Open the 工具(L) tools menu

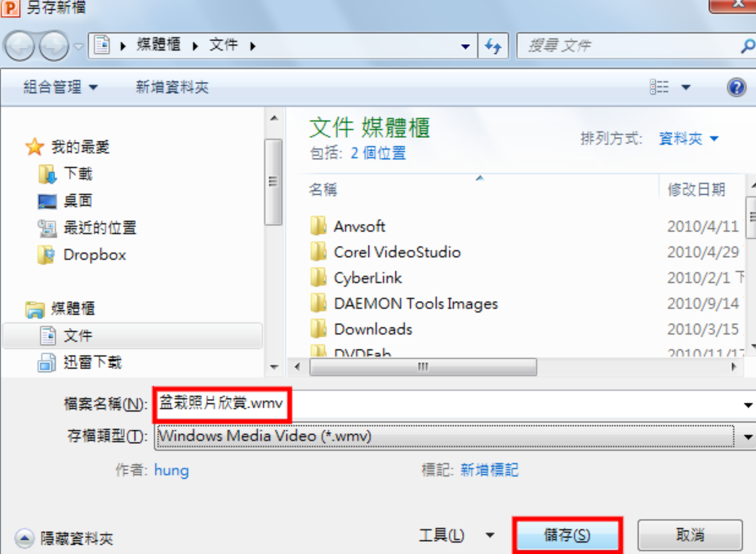click(456, 535)
